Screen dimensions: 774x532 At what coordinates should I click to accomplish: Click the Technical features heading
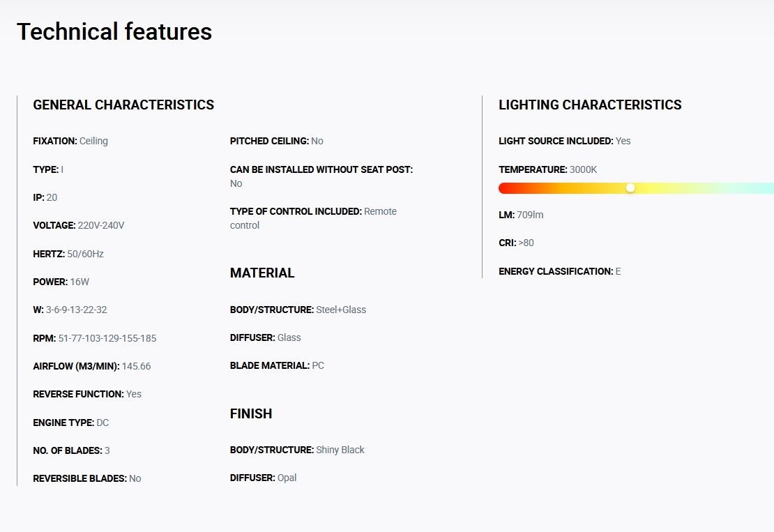pos(114,31)
